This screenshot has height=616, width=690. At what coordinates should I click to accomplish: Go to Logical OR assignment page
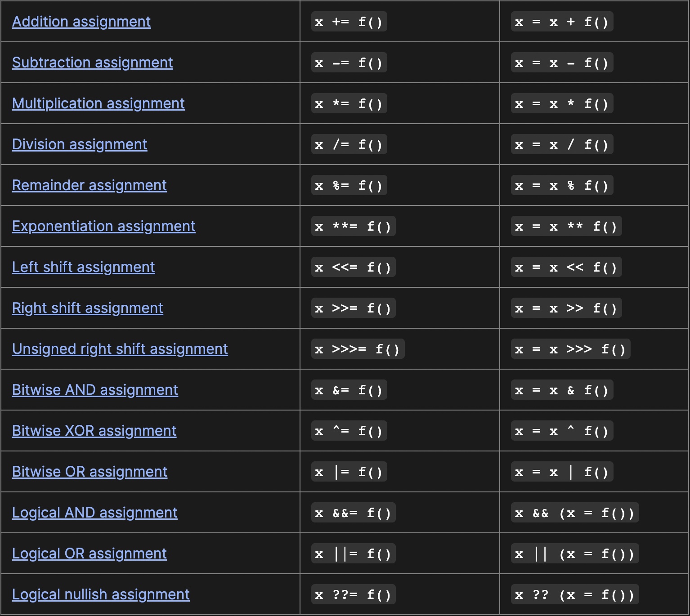(89, 554)
